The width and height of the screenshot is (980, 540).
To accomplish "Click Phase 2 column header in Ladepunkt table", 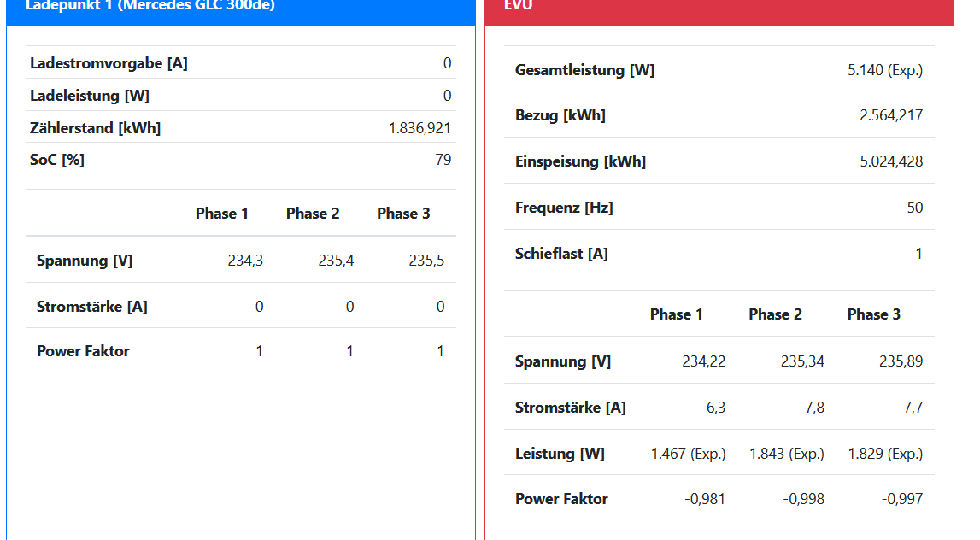I will 313,214.
